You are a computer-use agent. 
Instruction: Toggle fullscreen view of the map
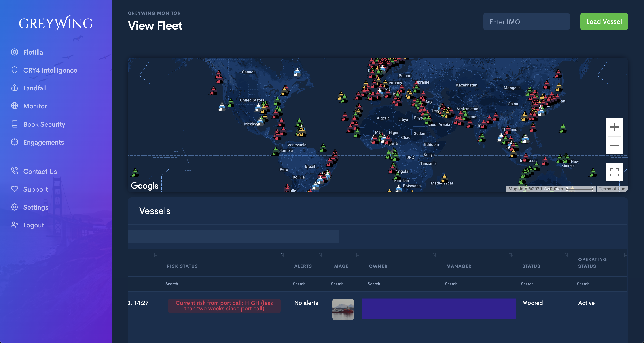click(614, 172)
